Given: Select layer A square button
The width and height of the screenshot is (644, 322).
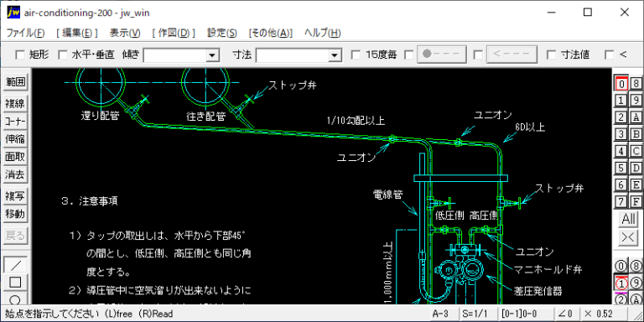Looking at the screenshot, I should (636, 117).
